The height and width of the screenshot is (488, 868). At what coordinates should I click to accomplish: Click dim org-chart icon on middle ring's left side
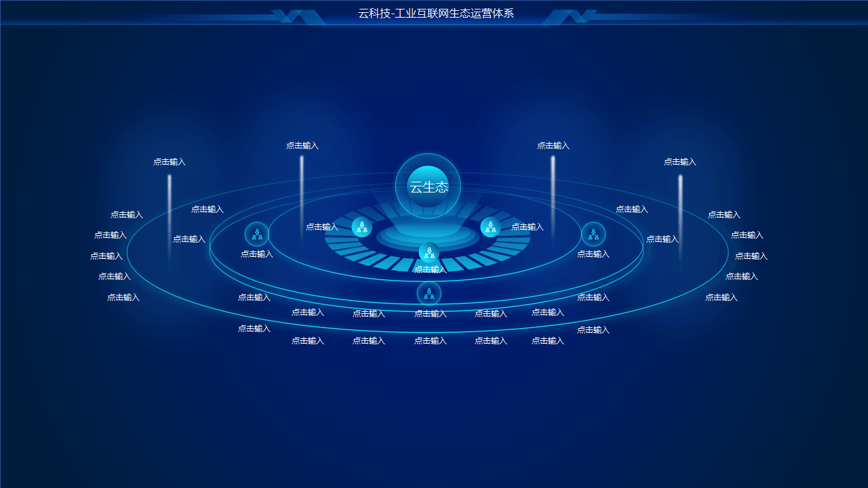click(257, 235)
